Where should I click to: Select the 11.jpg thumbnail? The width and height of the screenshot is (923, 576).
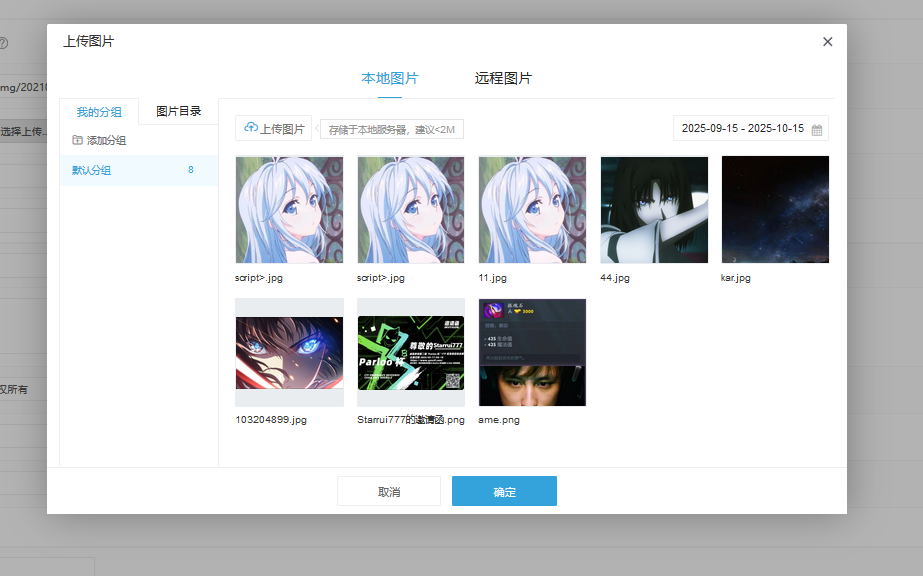click(532, 210)
